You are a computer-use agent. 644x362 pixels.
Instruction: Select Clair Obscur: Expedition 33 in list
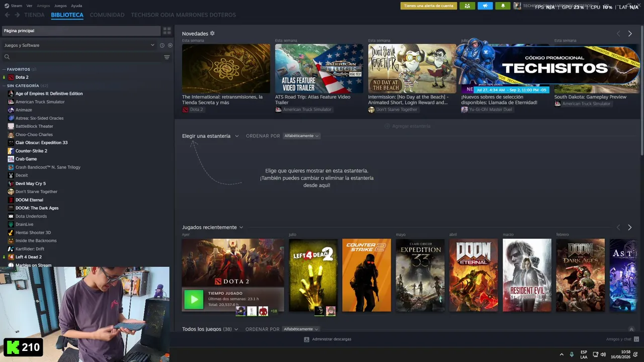coord(41,143)
